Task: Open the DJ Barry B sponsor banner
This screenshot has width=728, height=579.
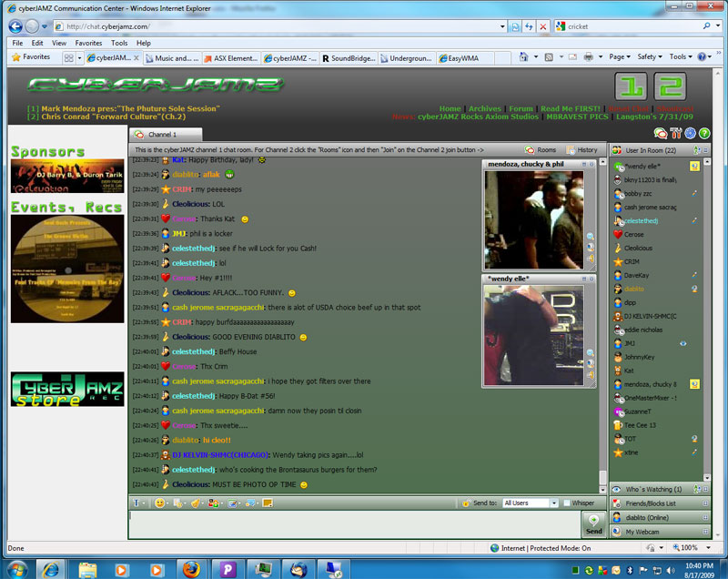Action: 67,176
